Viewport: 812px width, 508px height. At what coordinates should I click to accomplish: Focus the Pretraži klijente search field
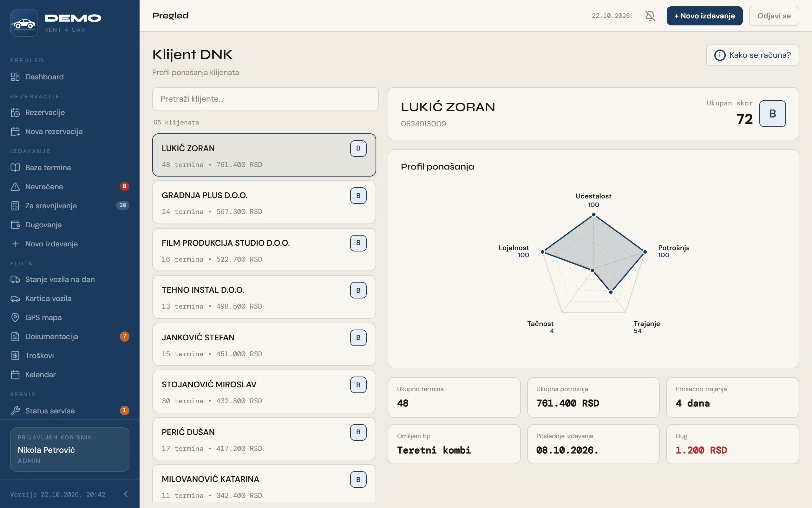click(x=265, y=99)
